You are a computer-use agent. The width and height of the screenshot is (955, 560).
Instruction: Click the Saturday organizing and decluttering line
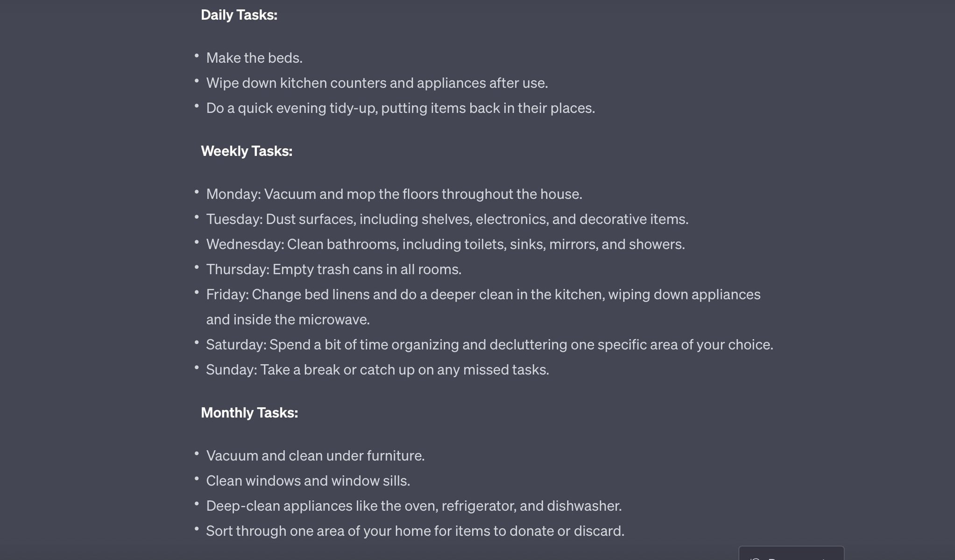coord(489,345)
